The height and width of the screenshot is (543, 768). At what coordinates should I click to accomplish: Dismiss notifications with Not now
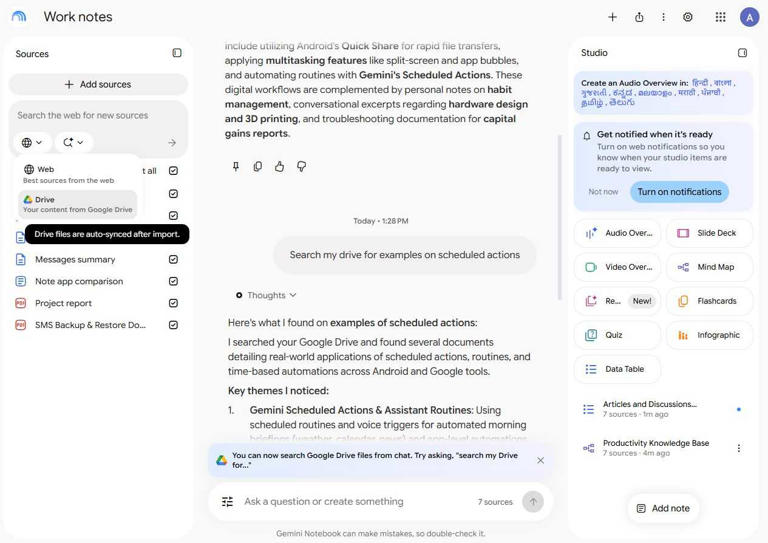click(603, 192)
